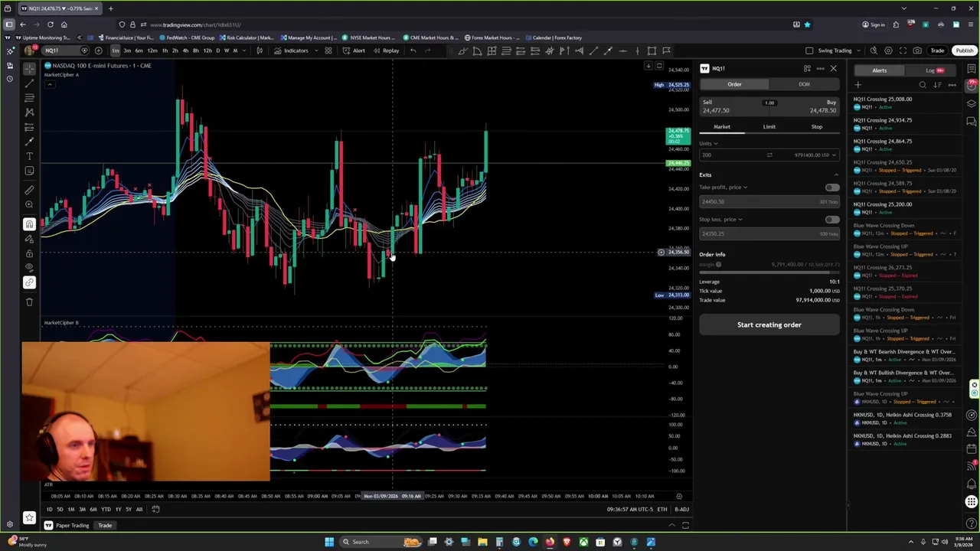Image resolution: width=980 pixels, height=551 pixels.
Task: Toggle the layout checkbox beside Swing Trading
Action: 809,51
